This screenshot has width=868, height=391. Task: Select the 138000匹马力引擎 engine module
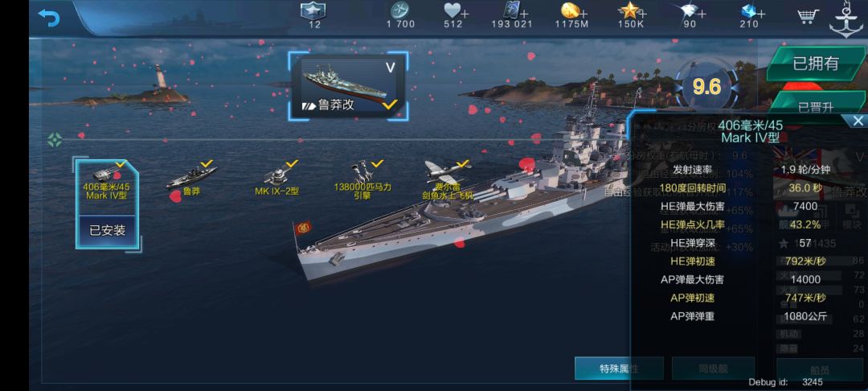click(x=362, y=180)
